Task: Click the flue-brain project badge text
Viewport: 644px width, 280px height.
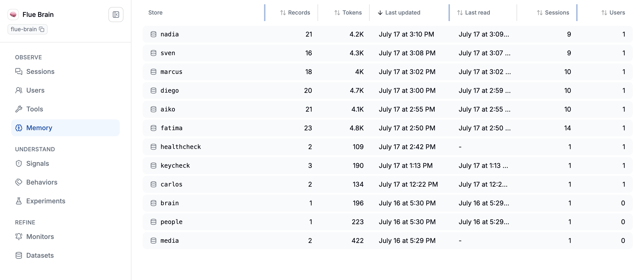Action: point(24,29)
